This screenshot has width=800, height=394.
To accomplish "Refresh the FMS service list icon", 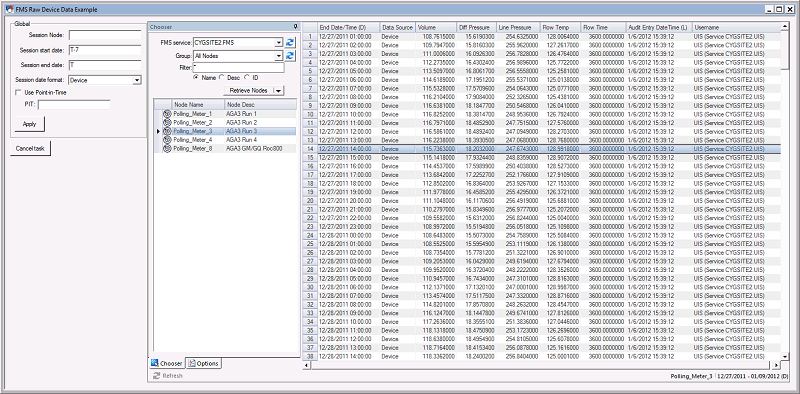I will [290, 42].
